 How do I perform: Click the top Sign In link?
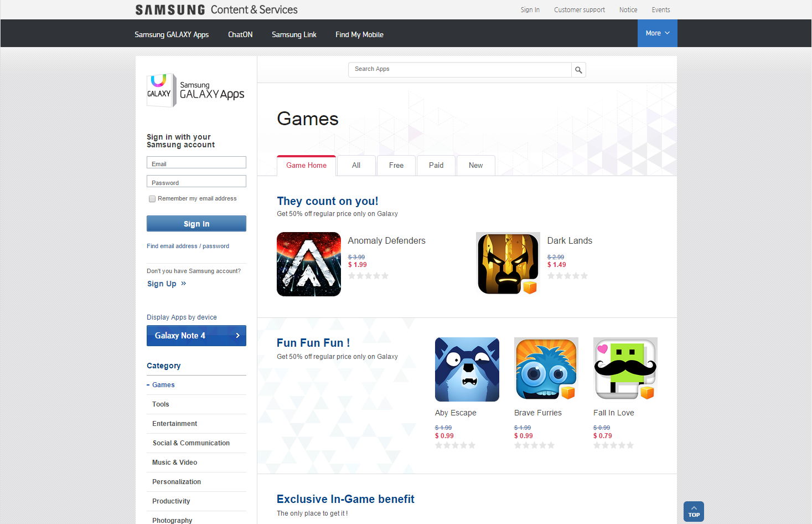pyautogui.click(x=530, y=10)
